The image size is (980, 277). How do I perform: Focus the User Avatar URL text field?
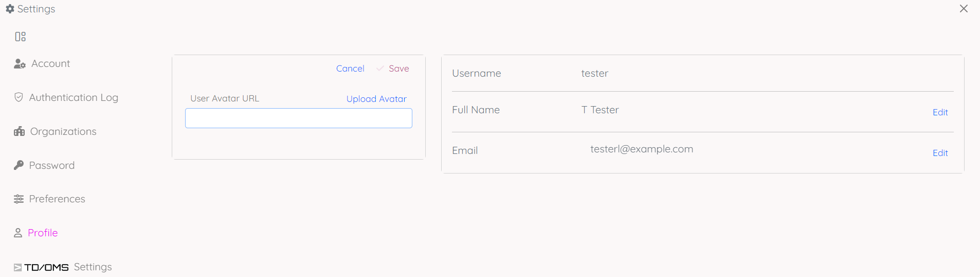click(x=298, y=118)
